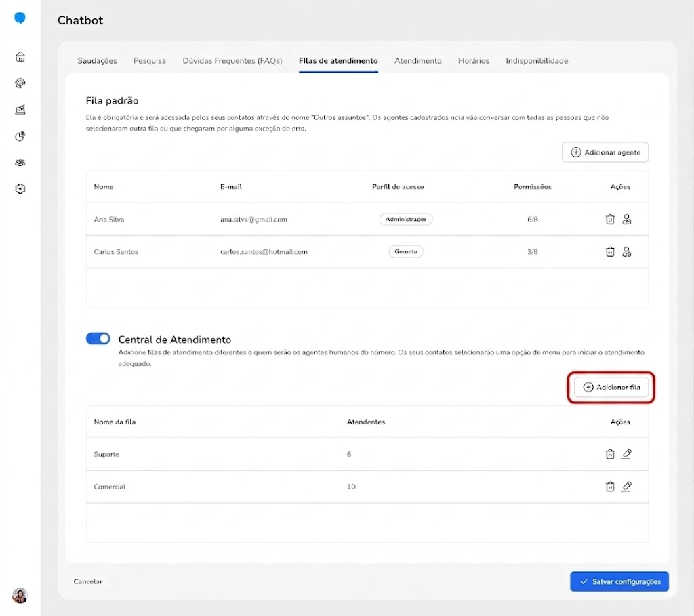This screenshot has height=616, width=694.
Task: Edit permissions icon for Carlos Santos
Action: pyautogui.click(x=627, y=252)
